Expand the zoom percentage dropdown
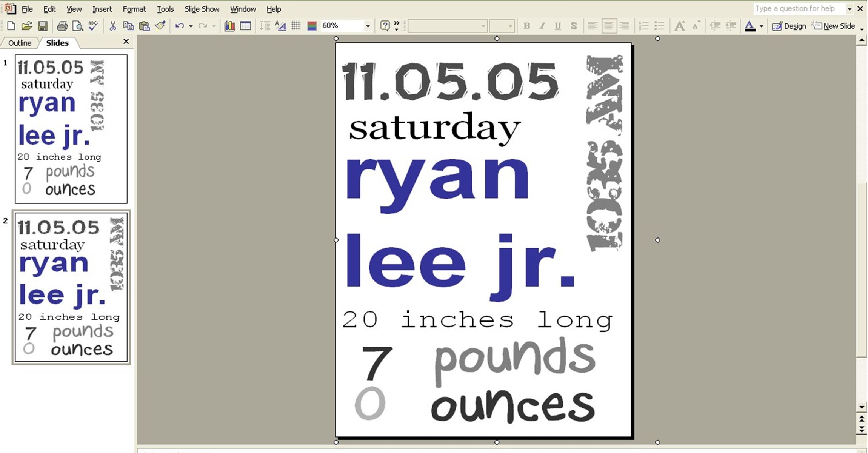The image size is (868, 453). tap(368, 26)
